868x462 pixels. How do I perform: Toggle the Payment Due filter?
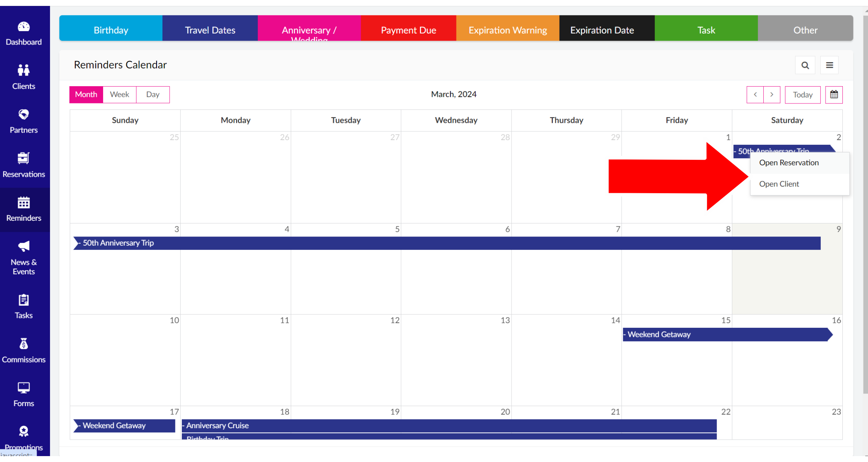tap(408, 30)
